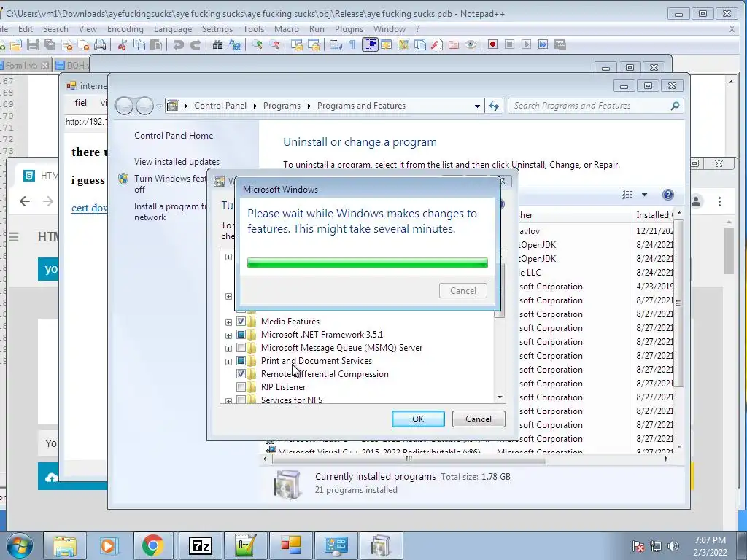Click OK in Windows Features dialog
The width and height of the screenshot is (747, 560).
click(x=418, y=419)
